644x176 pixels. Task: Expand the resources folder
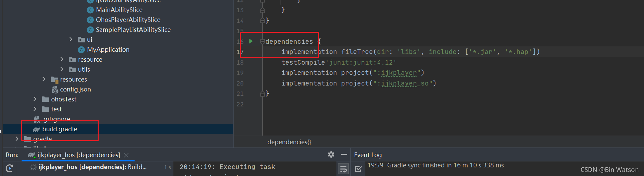[44, 79]
